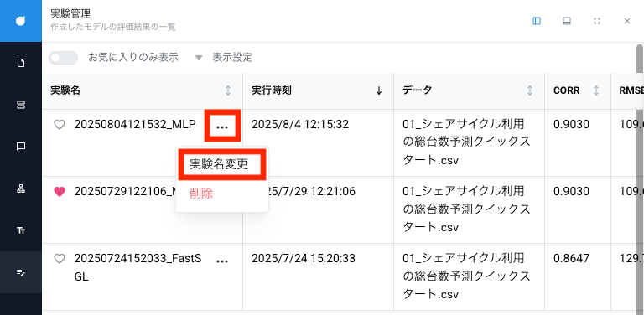Unfavorite the pink heart on 20250729122106 row
644x315 pixels.
coord(60,192)
